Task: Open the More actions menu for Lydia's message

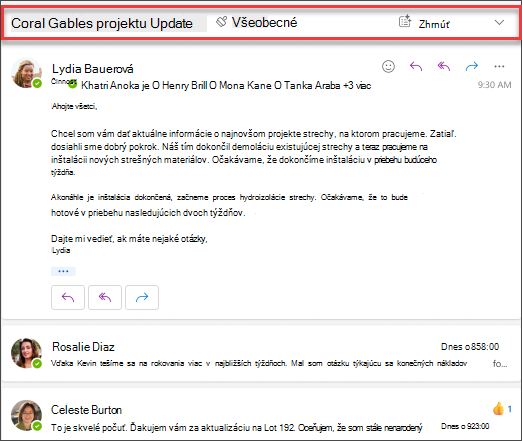Action: [x=499, y=66]
